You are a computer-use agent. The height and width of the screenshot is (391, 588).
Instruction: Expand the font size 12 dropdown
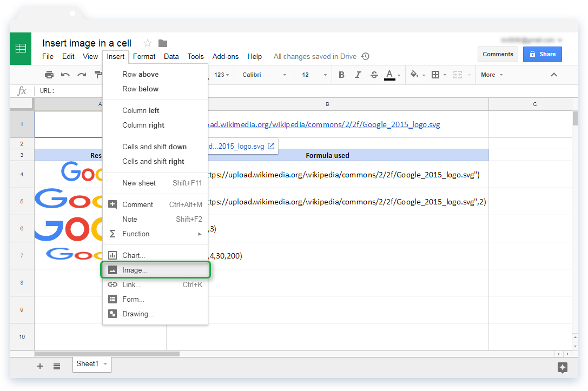point(314,75)
